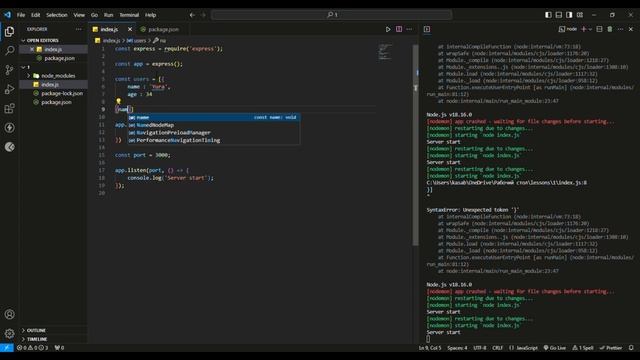640x360 pixels.
Task: Select 'PerformanceNavigationTiming' suggestion
Action: 213,140
